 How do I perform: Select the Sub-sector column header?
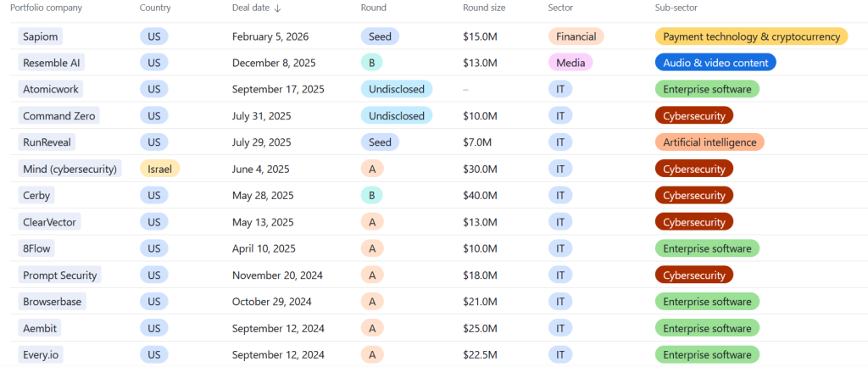[676, 8]
